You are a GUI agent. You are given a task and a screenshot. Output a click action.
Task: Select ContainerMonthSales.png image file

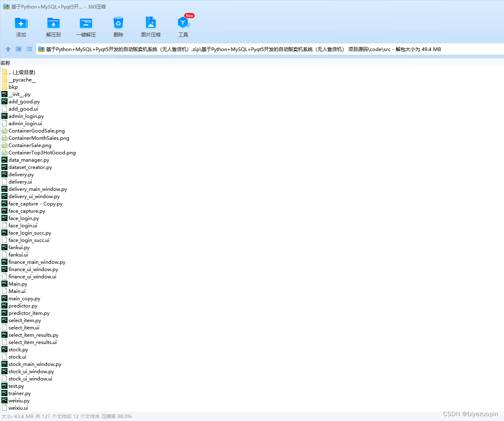[35, 138]
